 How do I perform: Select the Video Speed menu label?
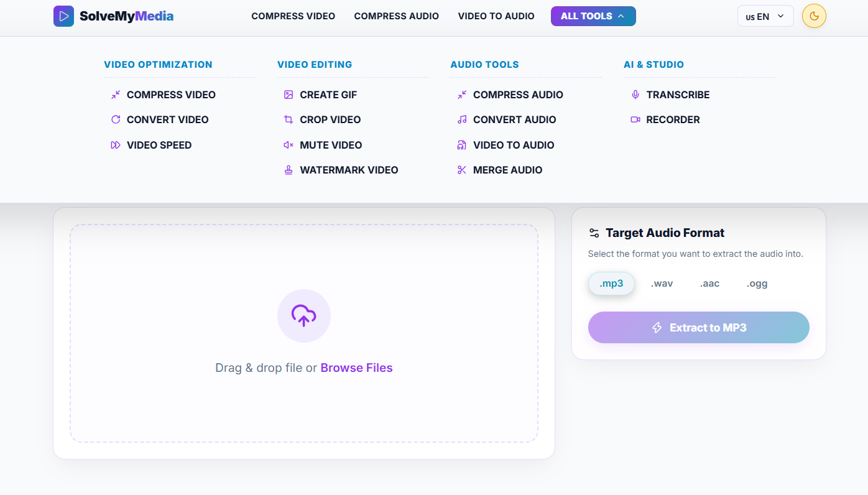[159, 145]
